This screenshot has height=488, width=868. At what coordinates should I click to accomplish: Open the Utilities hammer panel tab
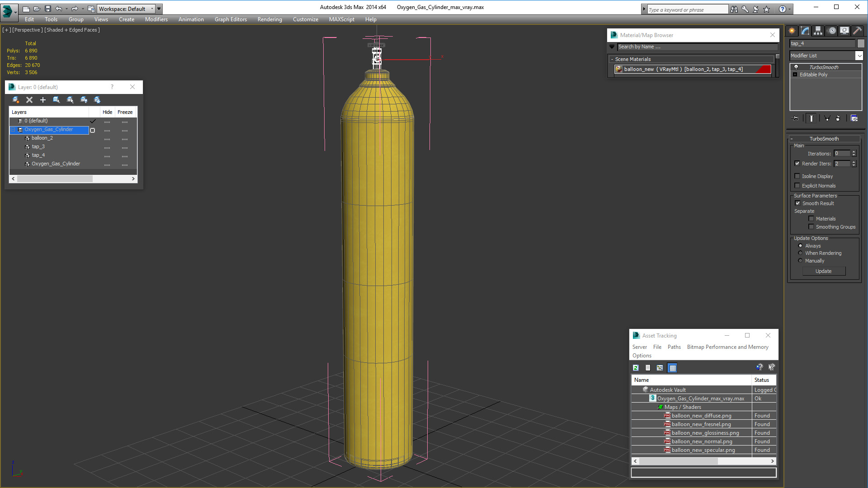click(x=857, y=31)
